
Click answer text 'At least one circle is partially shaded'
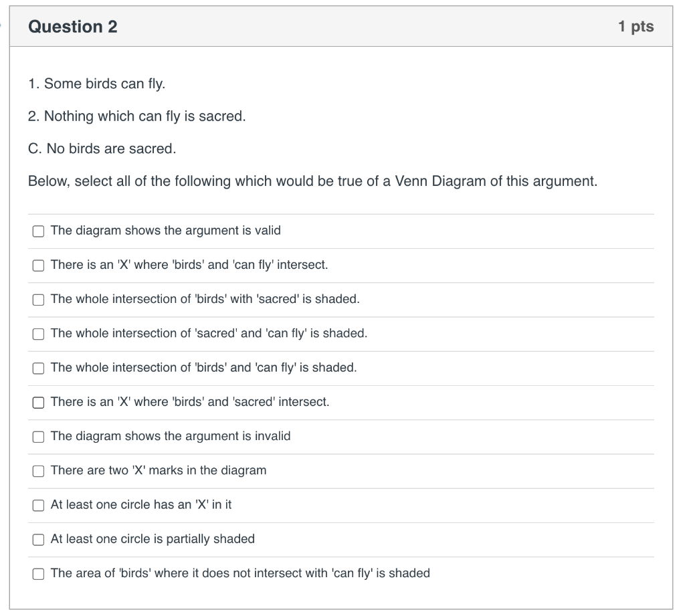pyautogui.click(x=153, y=538)
